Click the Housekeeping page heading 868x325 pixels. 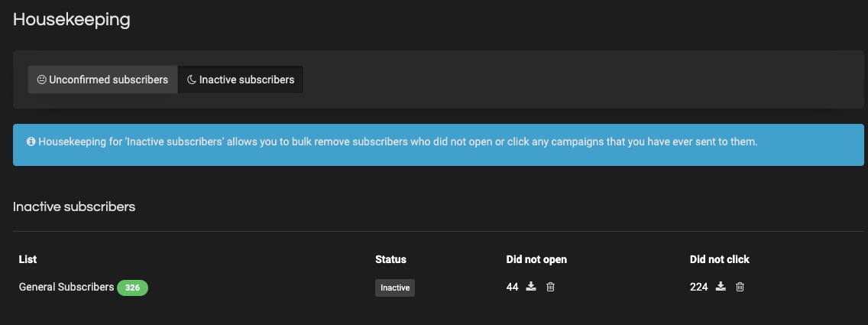tap(71, 20)
